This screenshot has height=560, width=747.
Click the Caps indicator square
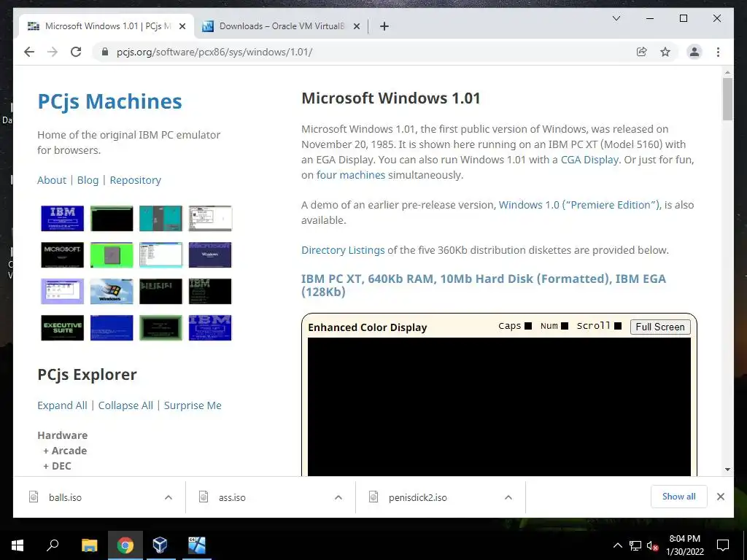tap(528, 326)
